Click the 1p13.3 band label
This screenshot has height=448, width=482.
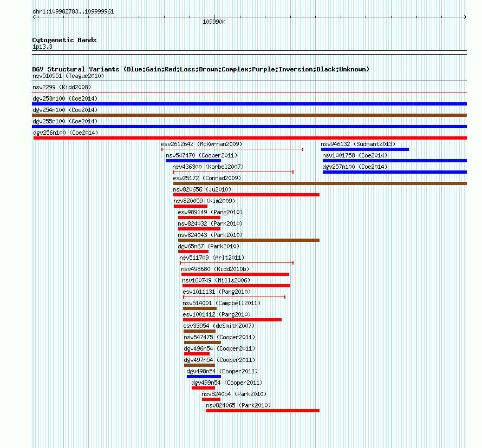tap(42, 47)
